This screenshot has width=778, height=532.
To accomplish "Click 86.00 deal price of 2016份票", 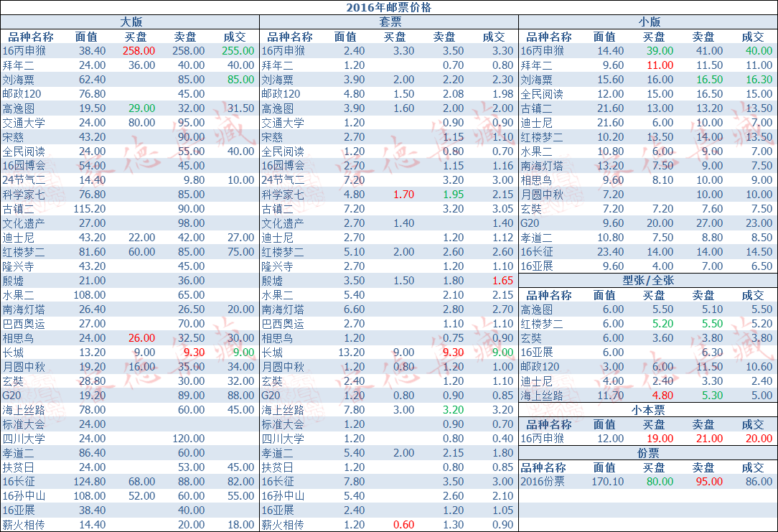I will click(759, 481).
